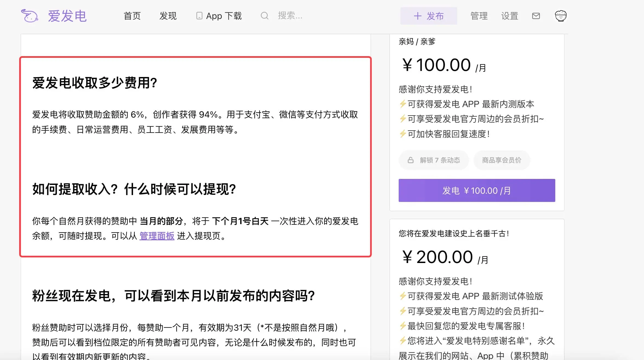644x360 pixels.
Task: Open 管理 in the top bar
Action: tap(479, 16)
